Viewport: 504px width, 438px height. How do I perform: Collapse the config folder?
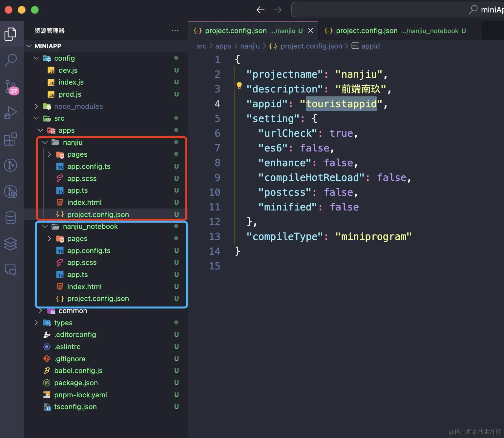(36, 58)
